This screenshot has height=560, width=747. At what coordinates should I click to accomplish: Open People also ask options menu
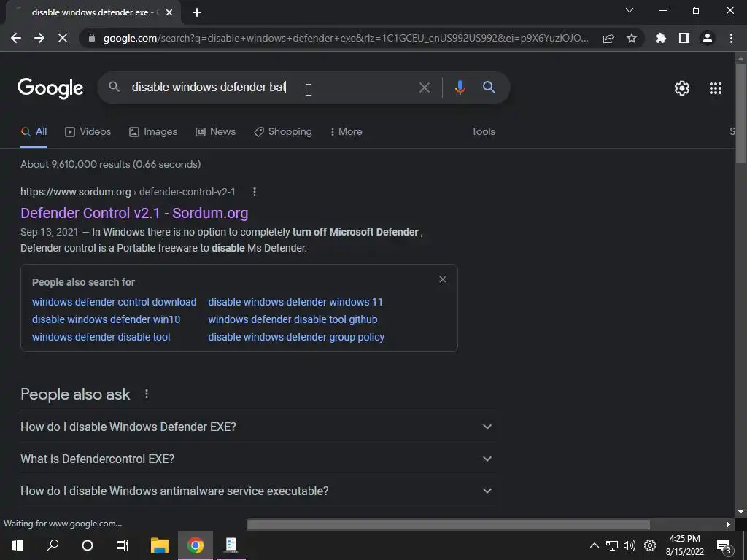tap(147, 394)
